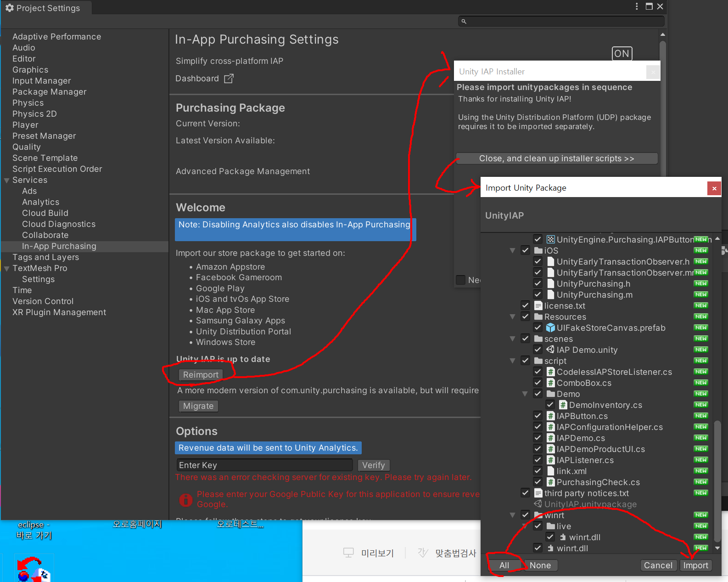Uncheck the license.txt checkbox
The width and height of the screenshot is (728, 582).
(526, 305)
